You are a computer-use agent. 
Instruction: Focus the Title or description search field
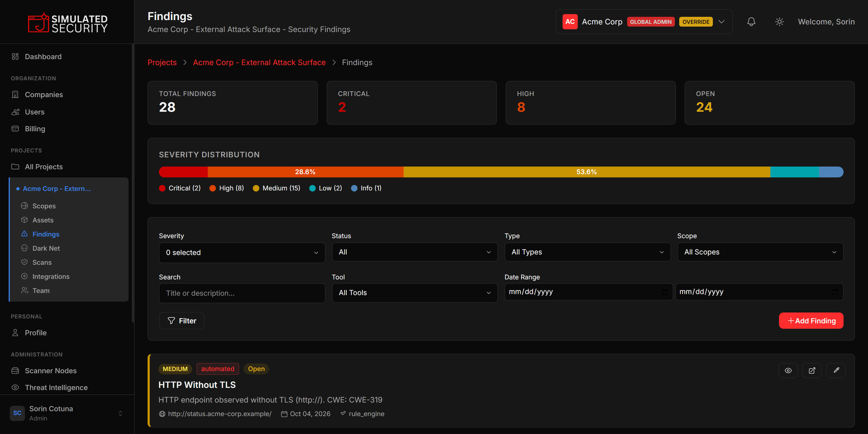[x=242, y=293]
